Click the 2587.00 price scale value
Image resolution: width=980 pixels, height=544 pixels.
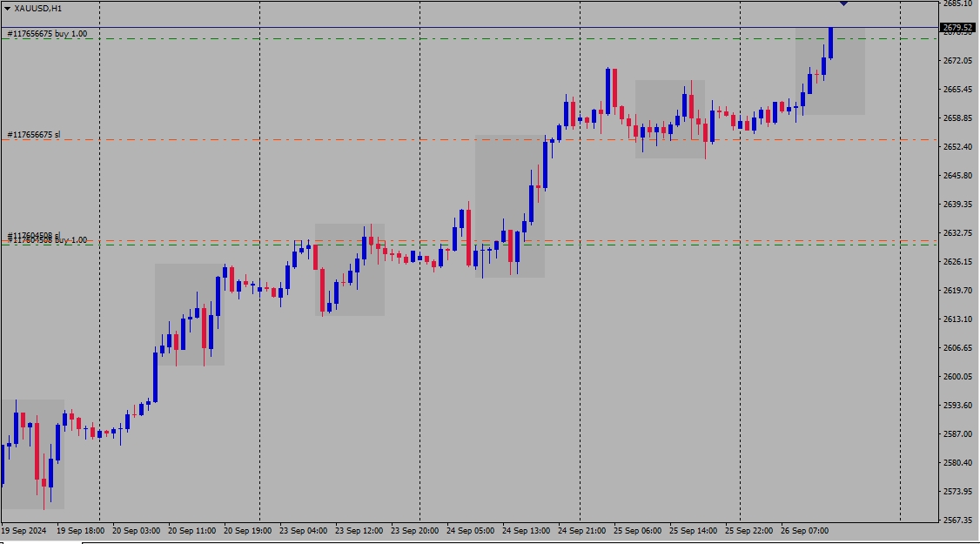point(957,434)
